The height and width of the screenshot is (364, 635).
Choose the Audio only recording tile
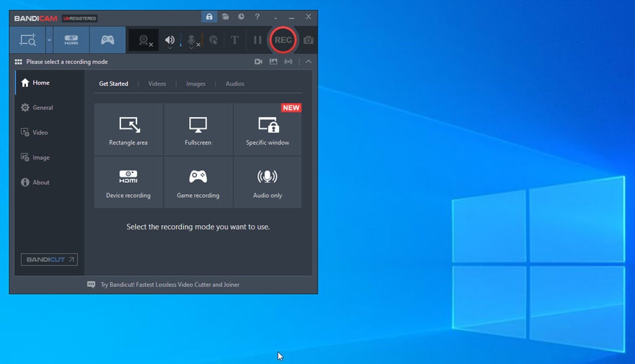(x=268, y=182)
